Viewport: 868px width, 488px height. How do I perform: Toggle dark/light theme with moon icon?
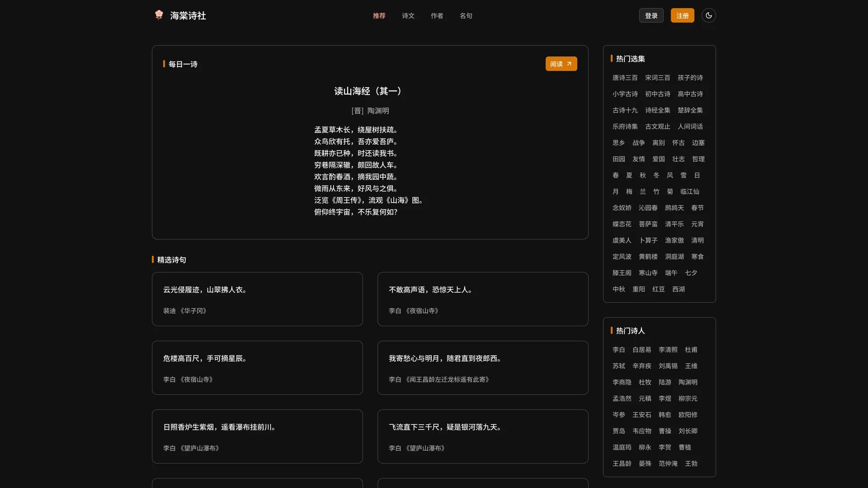(x=708, y=15)
